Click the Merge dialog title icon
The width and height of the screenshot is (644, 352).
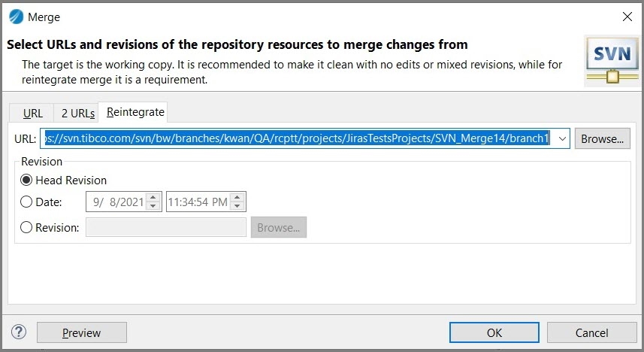15,17
